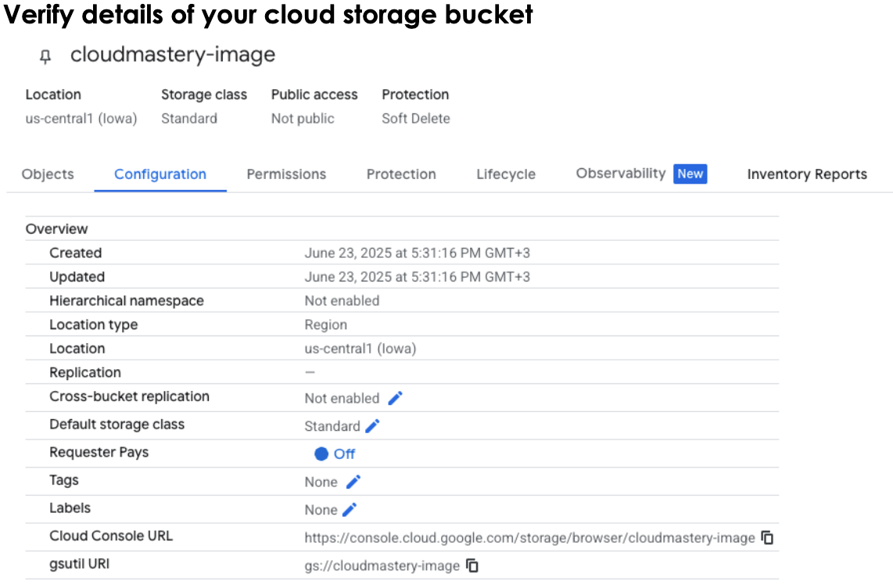Edit Cross-bucket replication using the pencil icon
This screenshot has width=893, height=588.
pos(395,398)
